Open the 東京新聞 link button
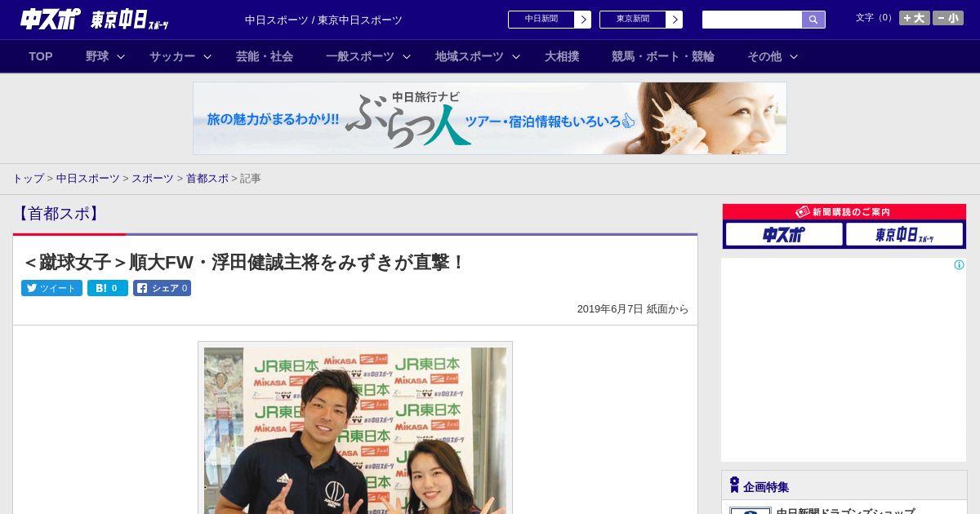This screenshot has height=514, width=980. (640, 20)
